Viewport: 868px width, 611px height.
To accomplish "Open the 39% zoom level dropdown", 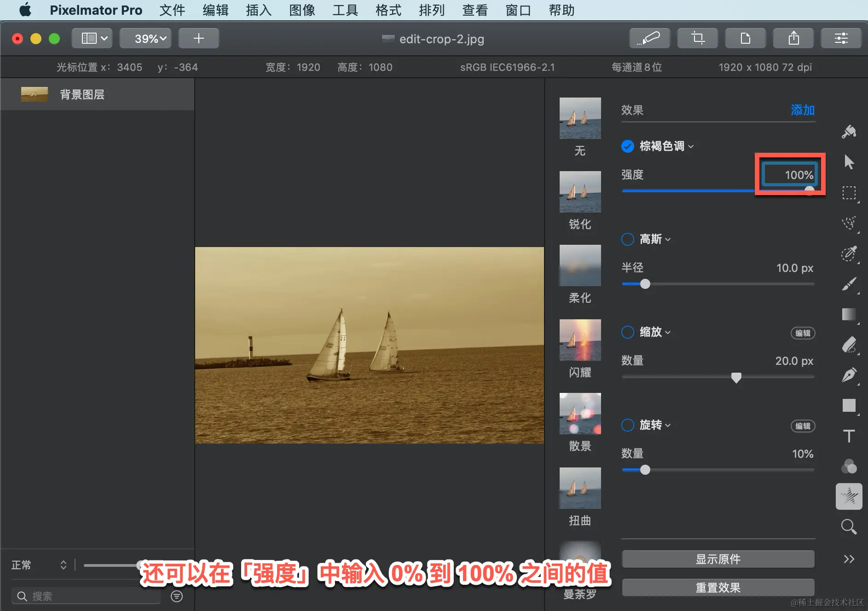I will 145,38.
